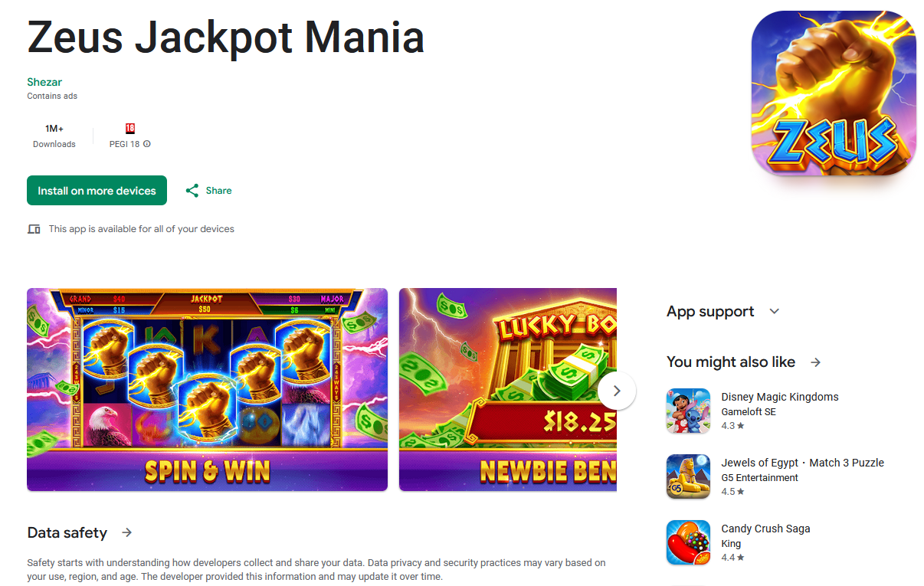This screenshot has height=586, width=924.
Task: Click the Data safety heading
Action: [x=67, y=532]
